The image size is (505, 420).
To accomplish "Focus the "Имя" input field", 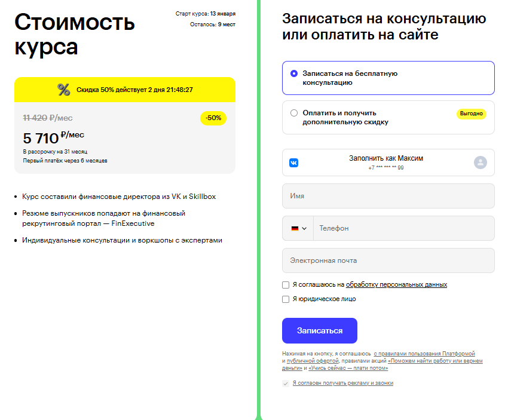I will pyautogui.click(x=388, y=196).
